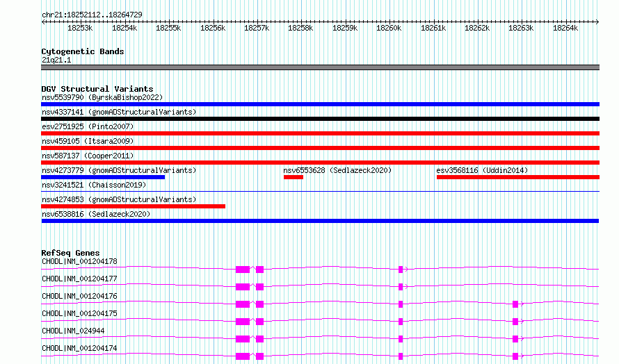Select the red nsv587137 variant bar
Image resolution: width=619 pixels, height=364 pixels.
pos(320,163)
